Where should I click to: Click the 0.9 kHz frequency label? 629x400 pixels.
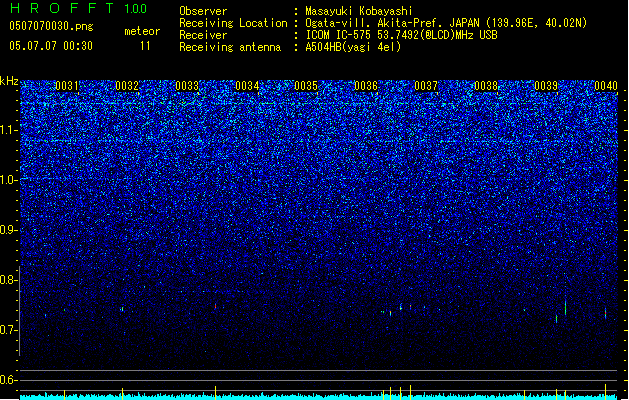8,230
